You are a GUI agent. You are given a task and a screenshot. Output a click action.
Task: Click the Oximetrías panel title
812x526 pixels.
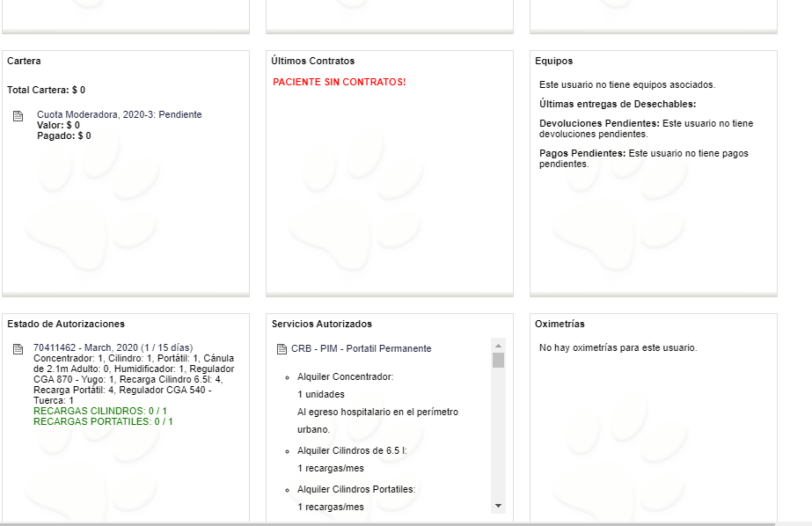560,324
